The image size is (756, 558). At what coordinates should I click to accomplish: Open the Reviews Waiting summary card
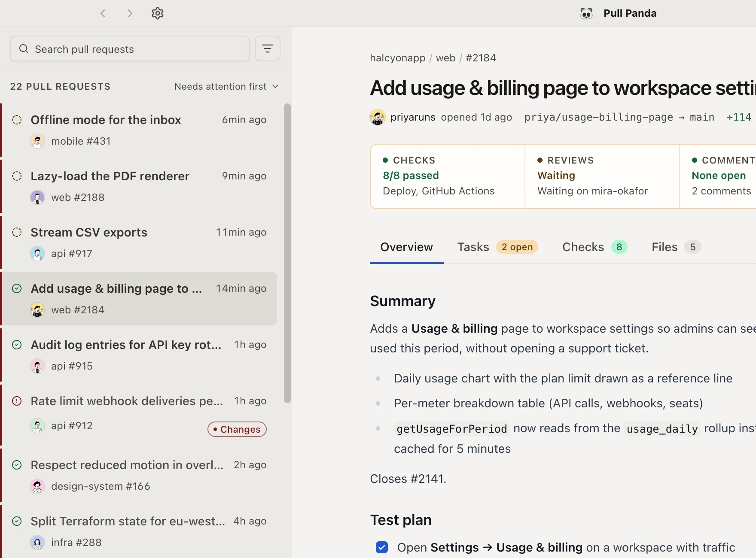pyautogui.click(x=602, y=176)
